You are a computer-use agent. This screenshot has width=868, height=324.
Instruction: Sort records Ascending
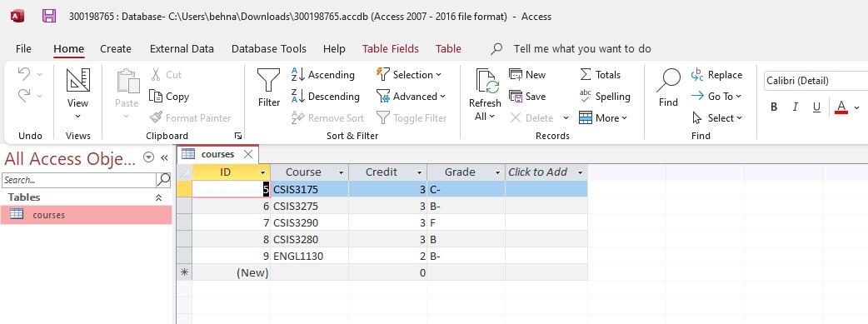322,75
